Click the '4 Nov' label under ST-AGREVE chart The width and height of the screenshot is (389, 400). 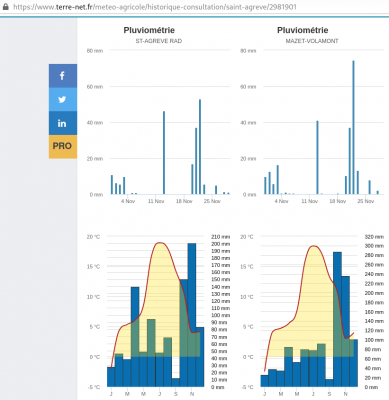click(x=128, y=201)
